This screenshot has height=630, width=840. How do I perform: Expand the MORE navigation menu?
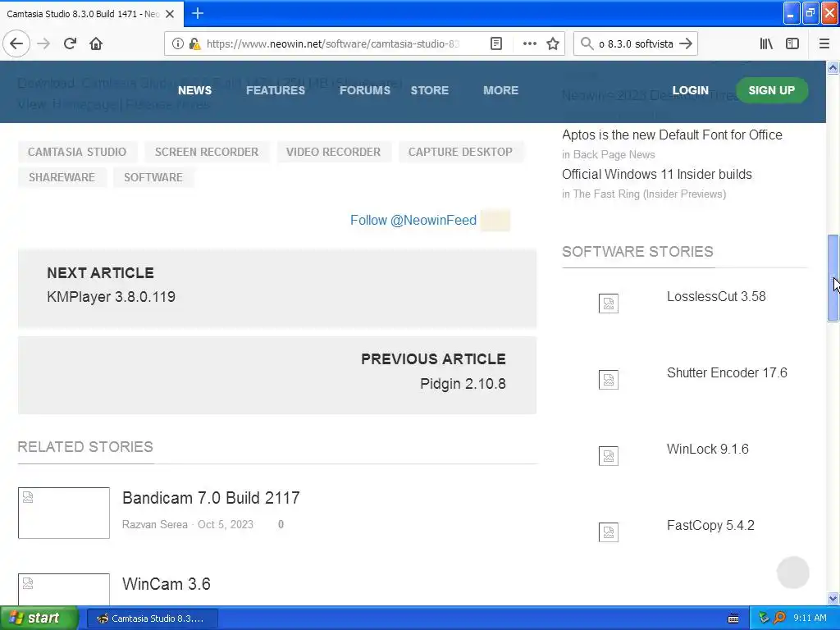point(501,90)
